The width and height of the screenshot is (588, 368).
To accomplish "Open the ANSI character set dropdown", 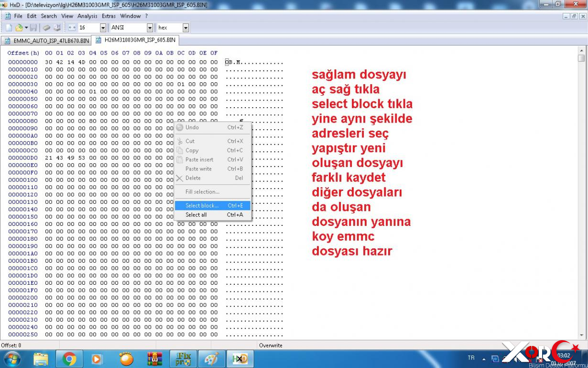I will pos(150,28).
